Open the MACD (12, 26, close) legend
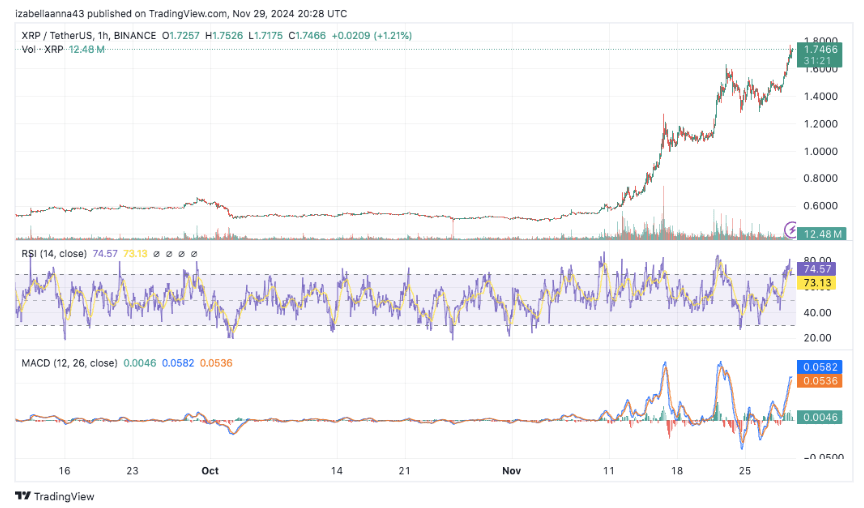Viewport: 864px width, 508px height. [x=69, y=363]
